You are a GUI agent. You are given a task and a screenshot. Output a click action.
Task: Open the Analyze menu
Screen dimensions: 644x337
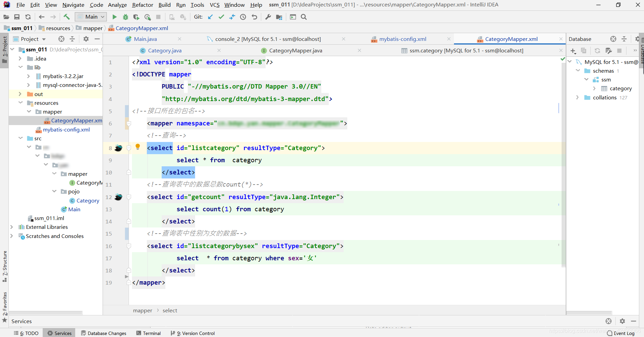point(117,5)
